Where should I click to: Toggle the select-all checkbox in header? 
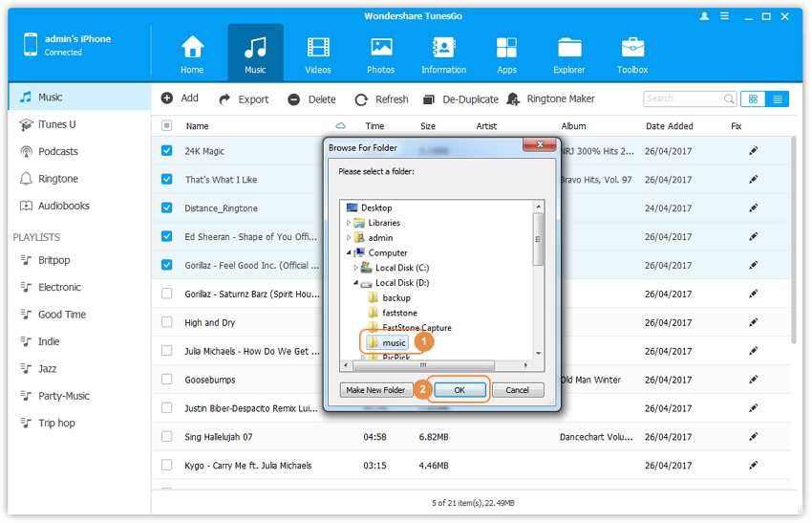tap(167, 126)
